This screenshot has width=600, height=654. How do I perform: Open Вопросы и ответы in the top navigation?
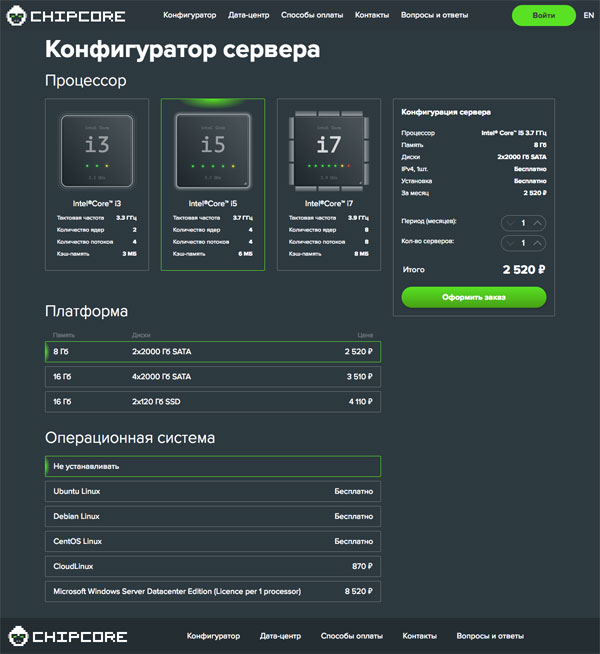point(434,15)
